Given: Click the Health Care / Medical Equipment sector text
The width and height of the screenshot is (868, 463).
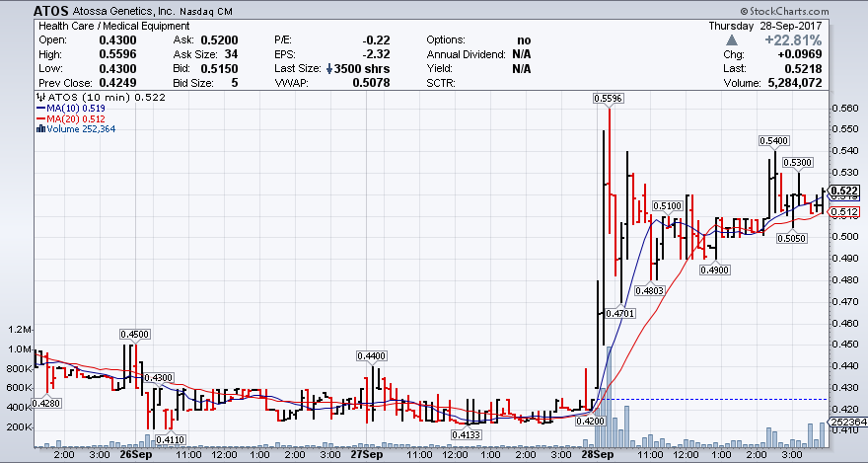Looking at the screenshot, I should coord(101,25).
